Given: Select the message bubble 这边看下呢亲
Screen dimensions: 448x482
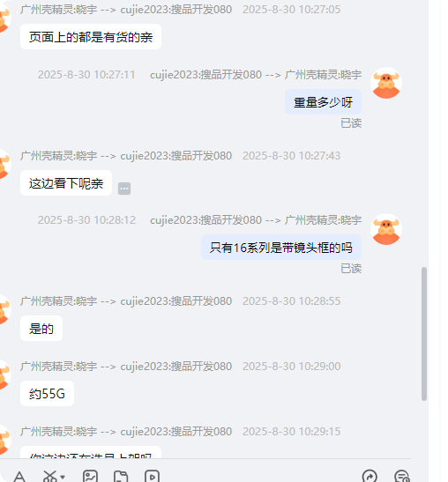Looking at the screenshot, I should coord(66,183).
